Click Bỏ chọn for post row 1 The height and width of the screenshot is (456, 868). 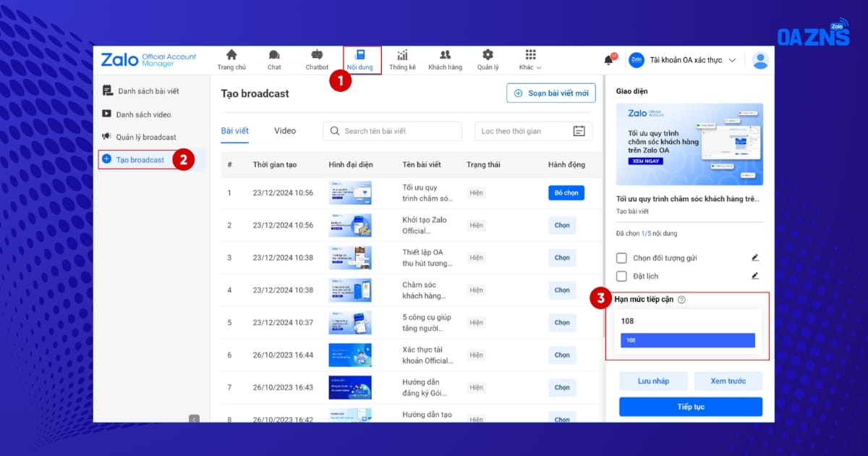click(566, 193)
